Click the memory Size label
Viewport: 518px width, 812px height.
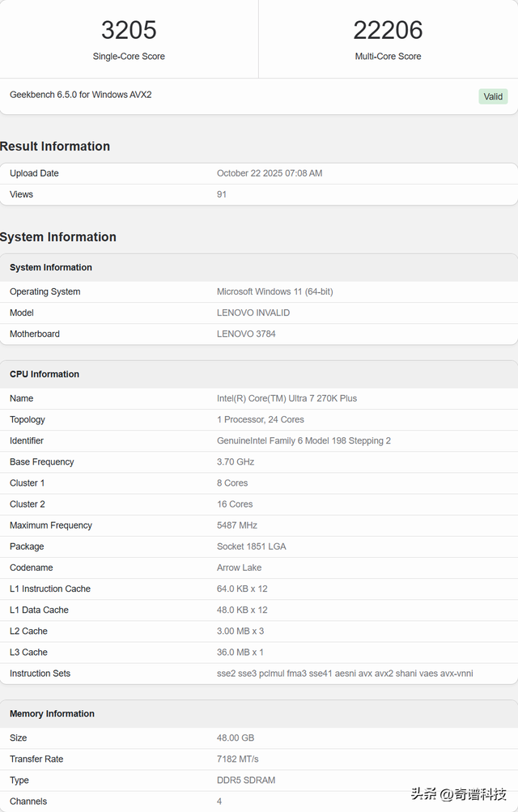(18, 738)
